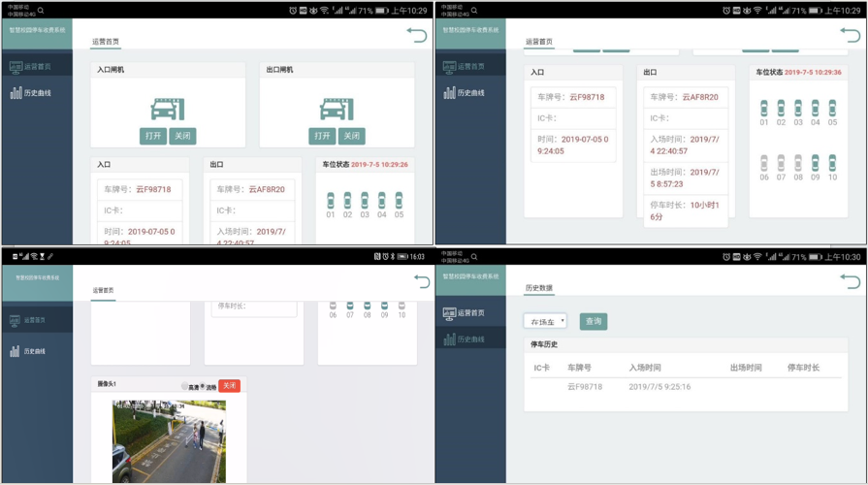Image resolution: width=868 pixels, height=485 pixels.
Task: Open 运营首页 in the gate control screen sidebar
Action: (37, 66)
